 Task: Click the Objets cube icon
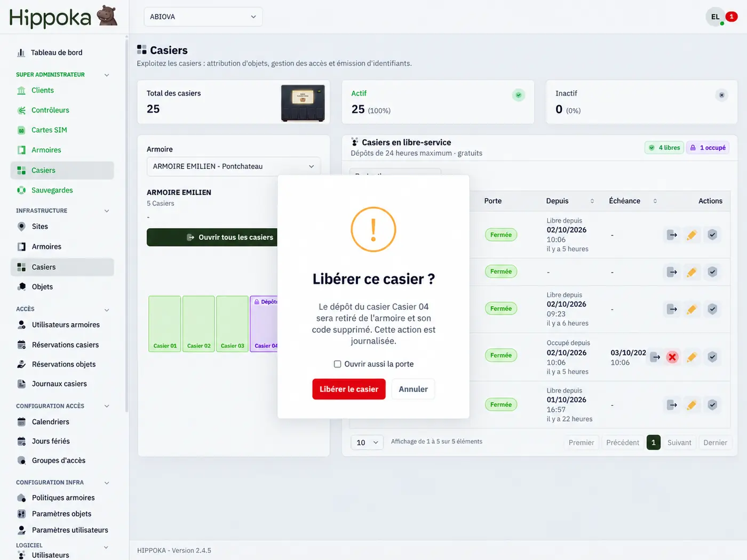pyautogui.click(x=21, y=286)
